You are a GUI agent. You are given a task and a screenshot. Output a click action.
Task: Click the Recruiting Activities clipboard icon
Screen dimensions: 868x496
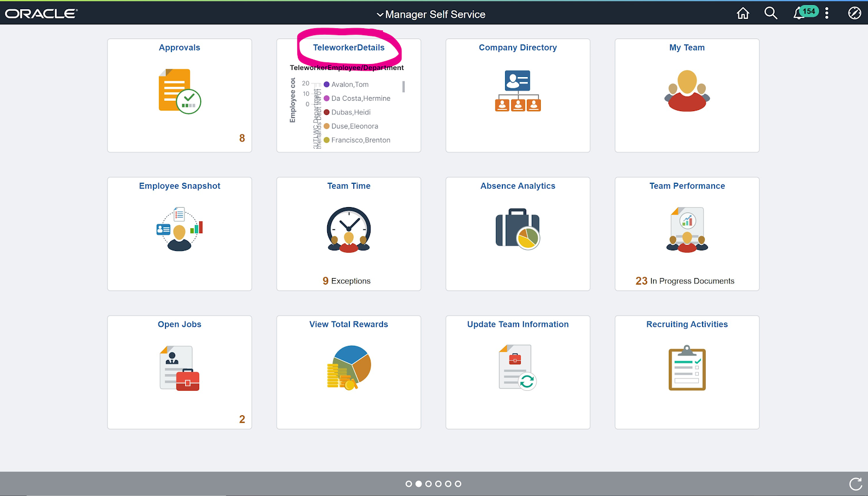[687, 368]
